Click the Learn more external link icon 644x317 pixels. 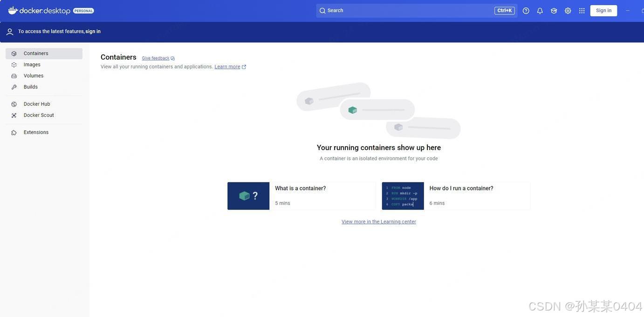[x=244, y=67]
